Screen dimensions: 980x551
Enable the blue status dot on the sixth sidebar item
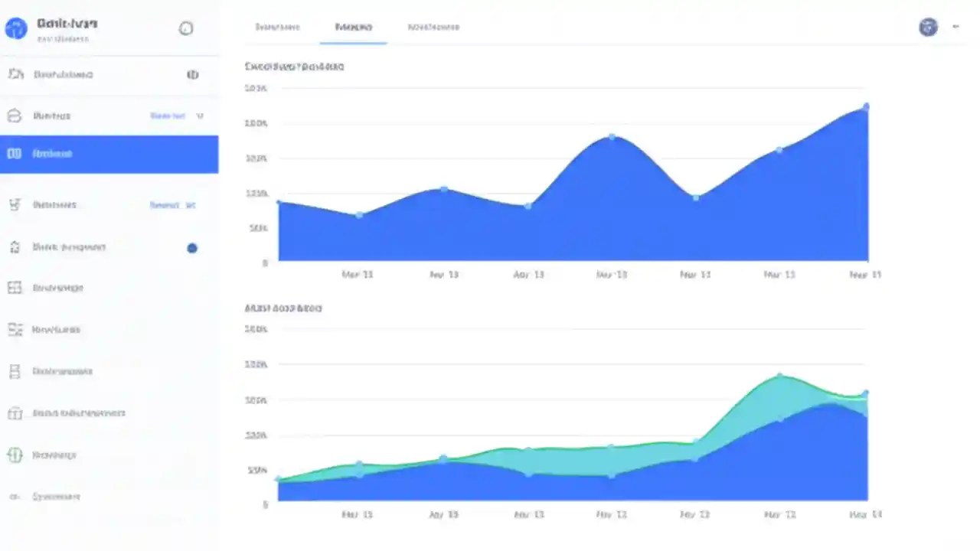[x=192, y=248]
